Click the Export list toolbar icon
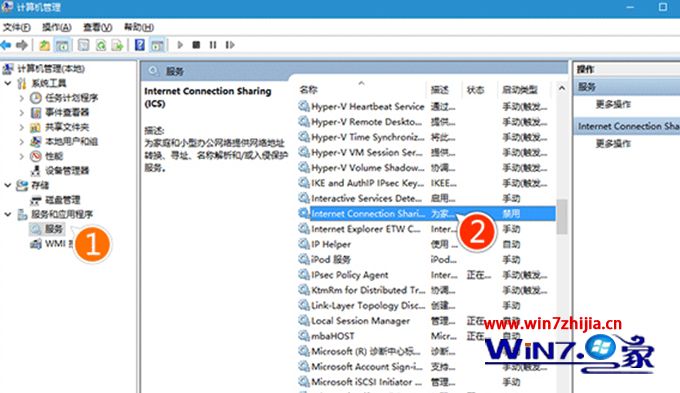Image resolution: width=680 pixels, height=393 pixels. 117,45
